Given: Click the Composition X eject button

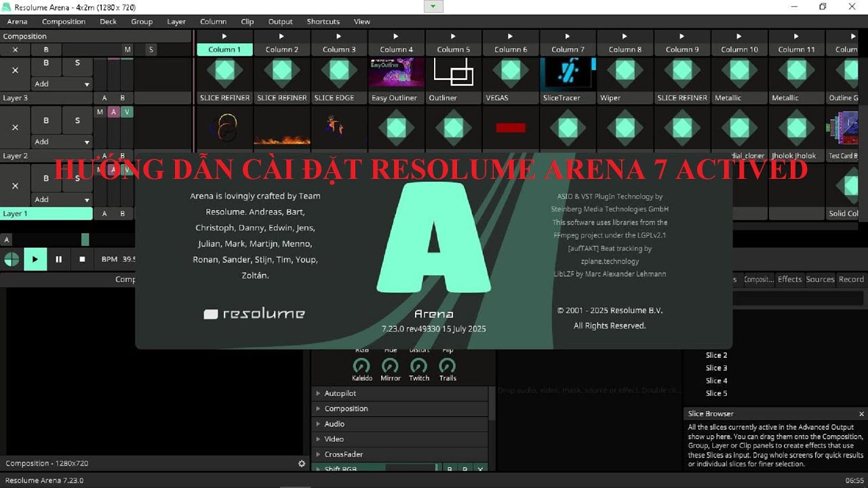Looking at the screenshot, I should click(x=15, y=49).
